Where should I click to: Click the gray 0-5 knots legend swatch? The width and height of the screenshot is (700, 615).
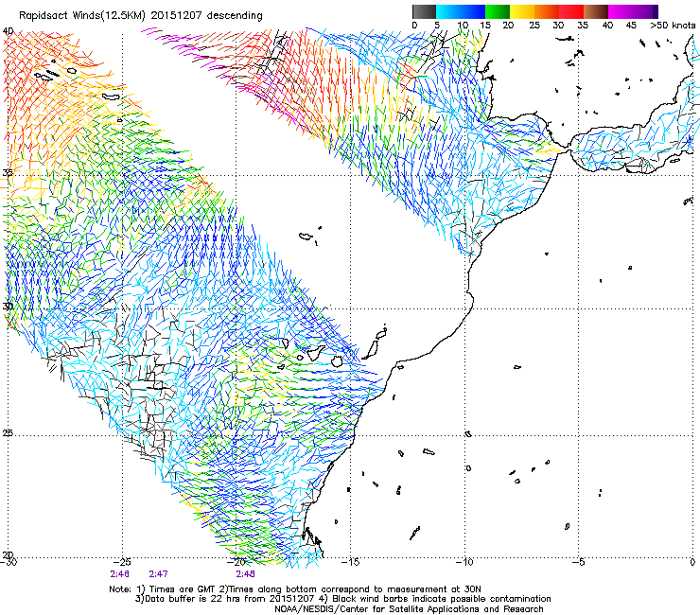(425, 11)
